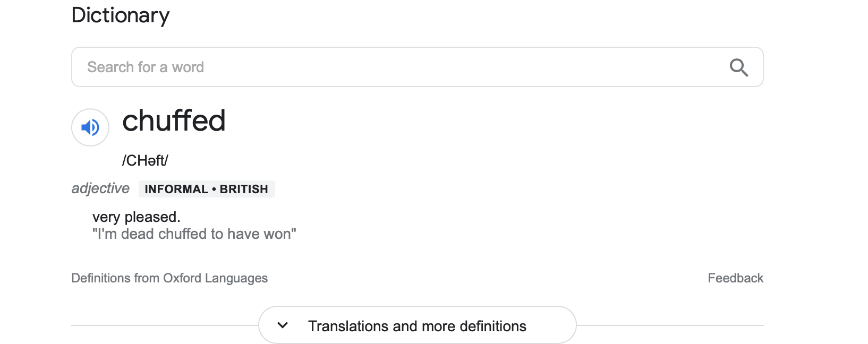Click the definition text "very pleased."
This screenshot has width=868, height=344.
(x=137, y=217)
